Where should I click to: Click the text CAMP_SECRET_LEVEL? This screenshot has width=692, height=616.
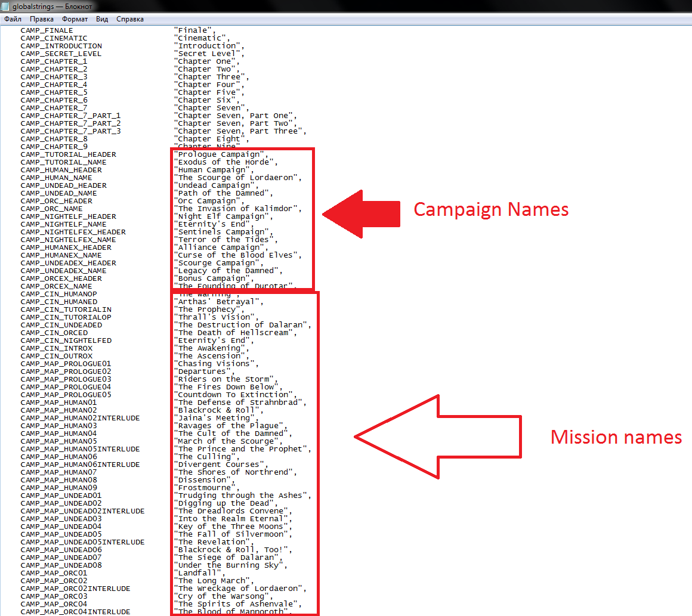click(x=61, y=54)
